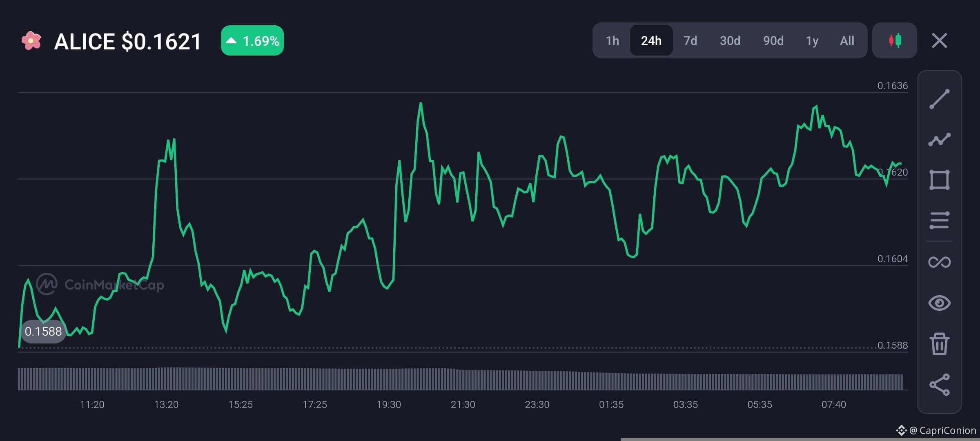Enable the 1h time range
Image resolution: width=980 pixels, height=441 pixels.
coord(611,40)
